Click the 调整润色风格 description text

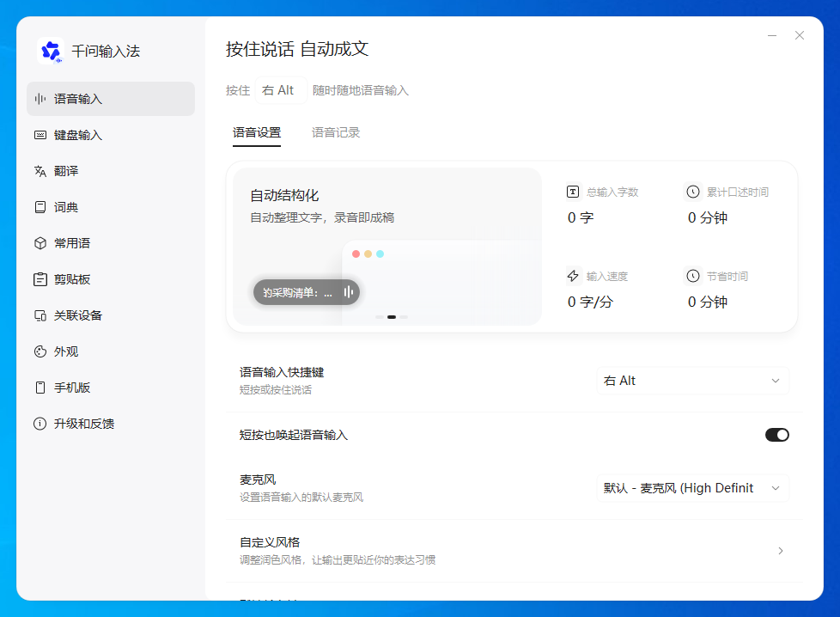(x=338, y=559)
